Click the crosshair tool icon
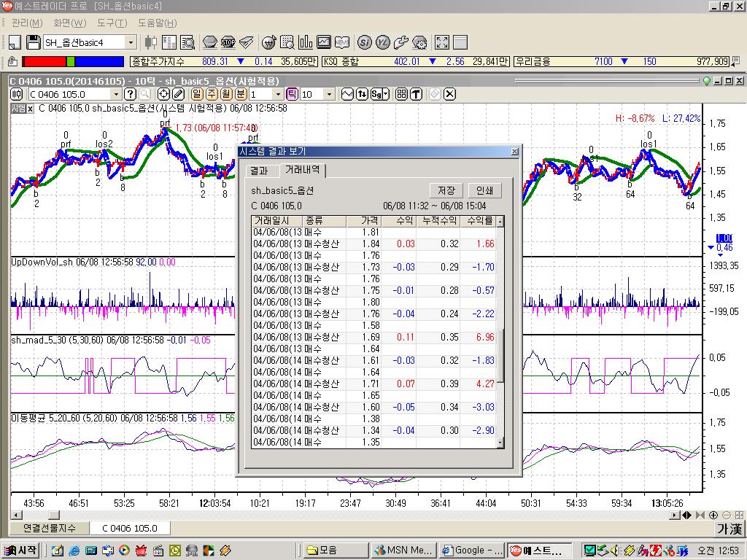This screenshot has width=747, height=560. pos(163,94)
